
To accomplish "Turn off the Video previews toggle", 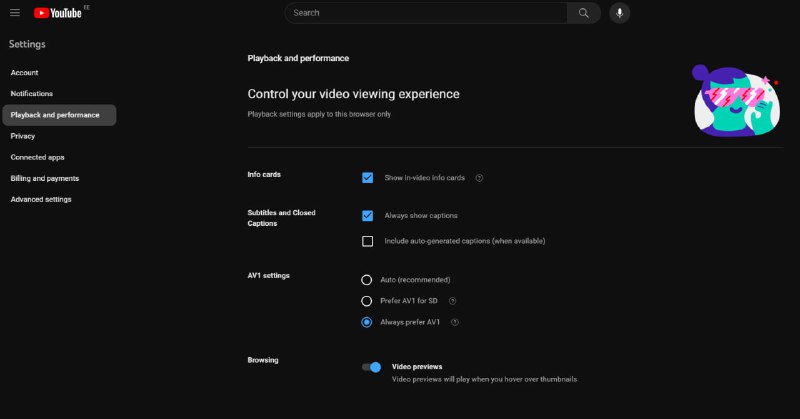I will (371, 367).
